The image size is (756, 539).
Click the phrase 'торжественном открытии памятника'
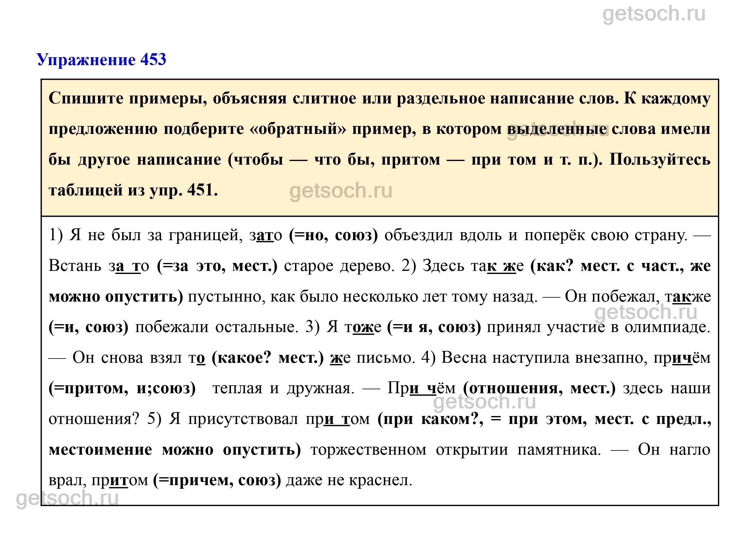(455, 450)
